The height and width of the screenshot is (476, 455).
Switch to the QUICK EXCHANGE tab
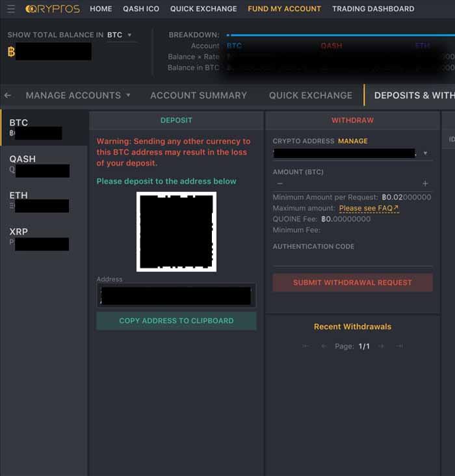311,96
